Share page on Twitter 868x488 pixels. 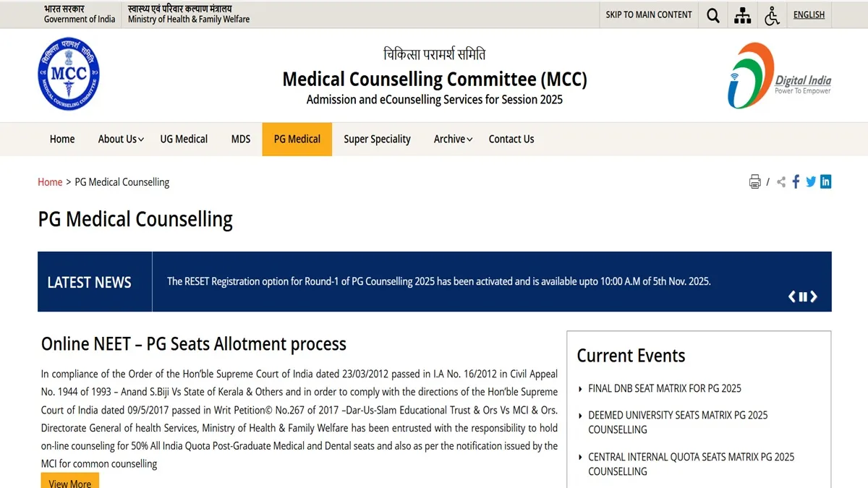click(811, 181)
